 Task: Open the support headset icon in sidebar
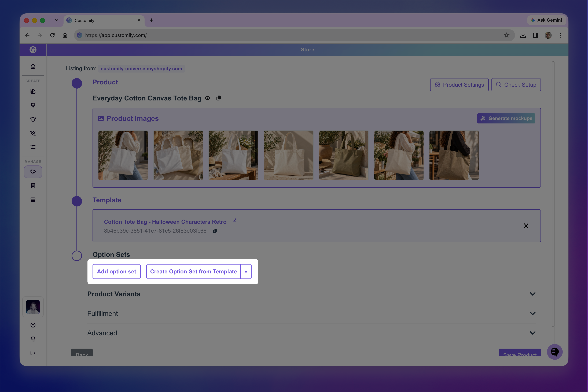click(33, 339)
